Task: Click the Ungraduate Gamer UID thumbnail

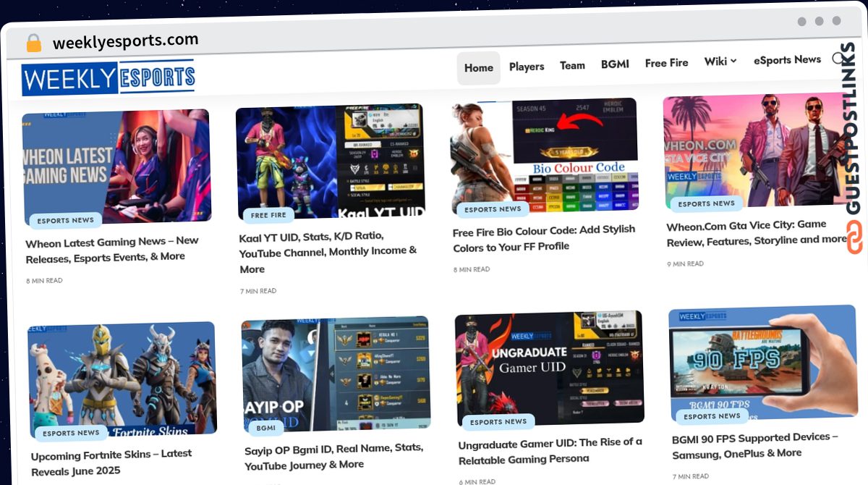Action: coord(550,368)
